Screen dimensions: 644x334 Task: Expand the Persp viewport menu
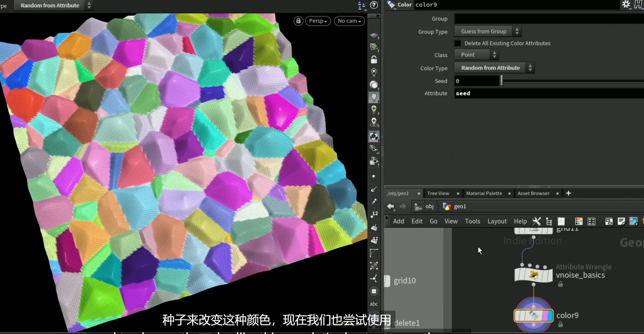[318, 21]
